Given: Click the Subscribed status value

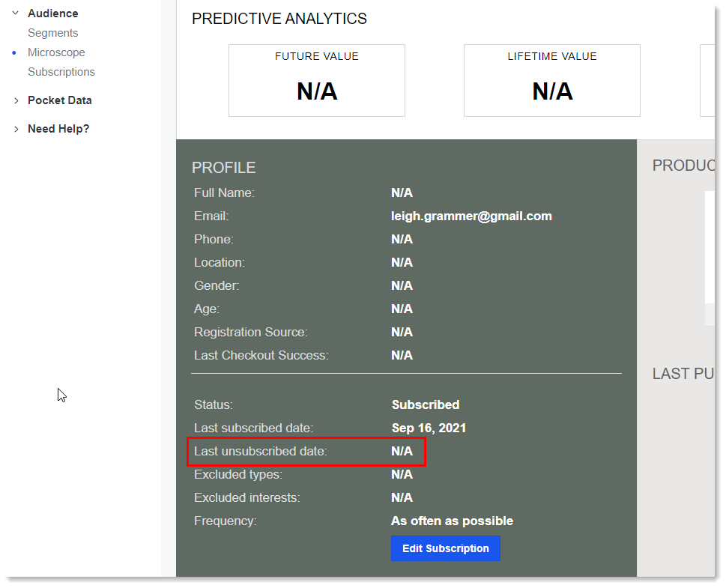Looking at the screenshot, I should [x=426, y=404].
